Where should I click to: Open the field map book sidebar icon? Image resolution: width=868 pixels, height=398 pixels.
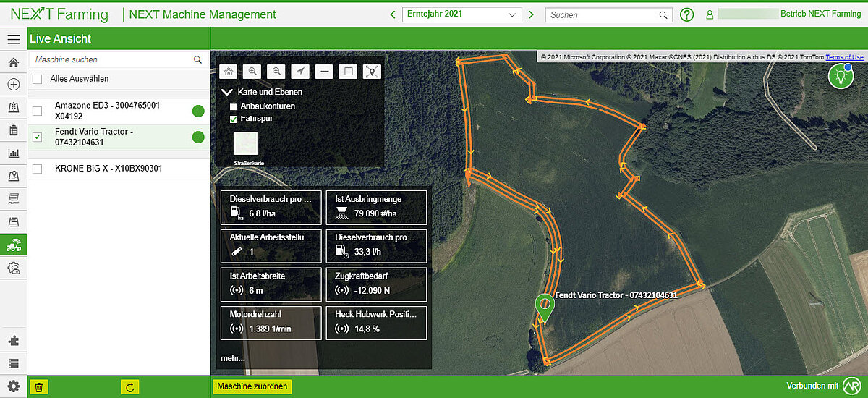tap(13, 107)
